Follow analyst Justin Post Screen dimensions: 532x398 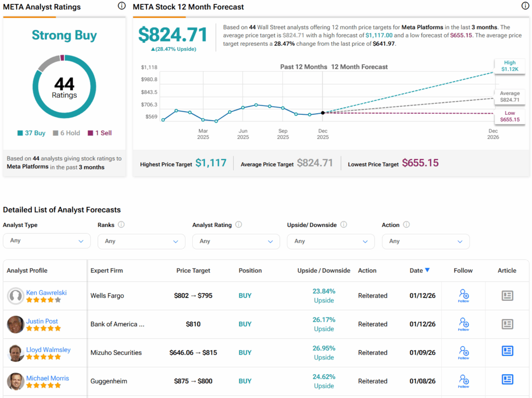pos(463,325)
